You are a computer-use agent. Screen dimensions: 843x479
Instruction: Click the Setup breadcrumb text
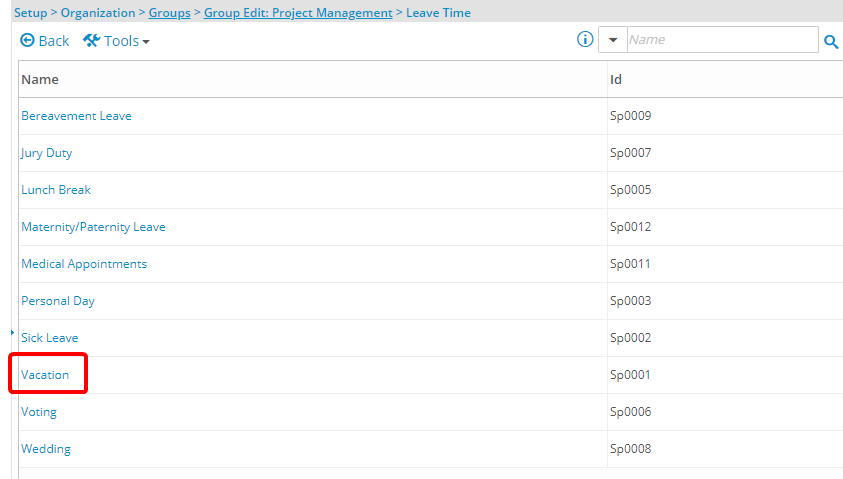tap(31, 13)
